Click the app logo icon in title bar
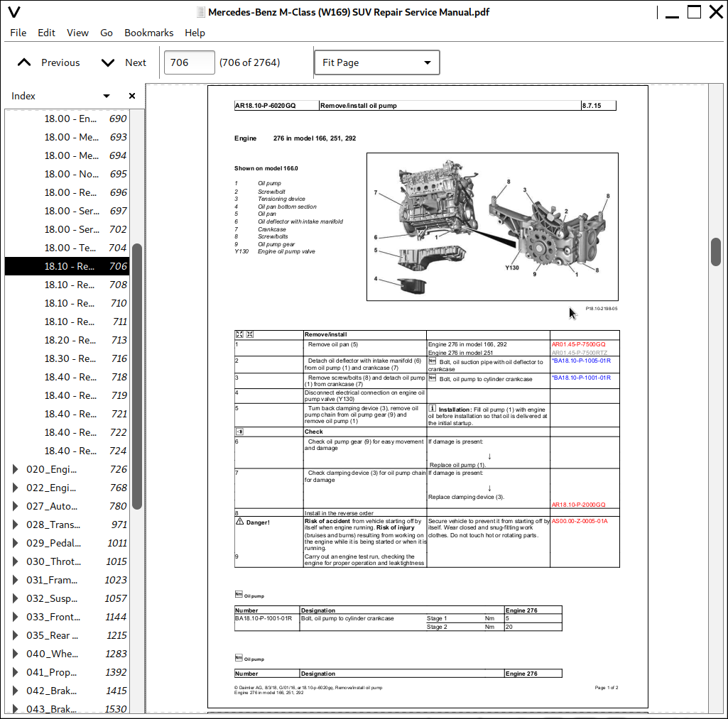 click(14, 12)
